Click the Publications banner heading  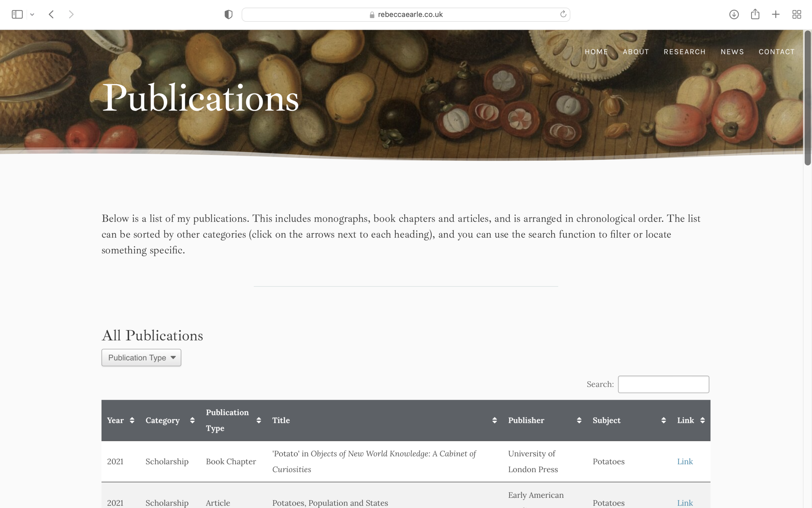point(200,98)
